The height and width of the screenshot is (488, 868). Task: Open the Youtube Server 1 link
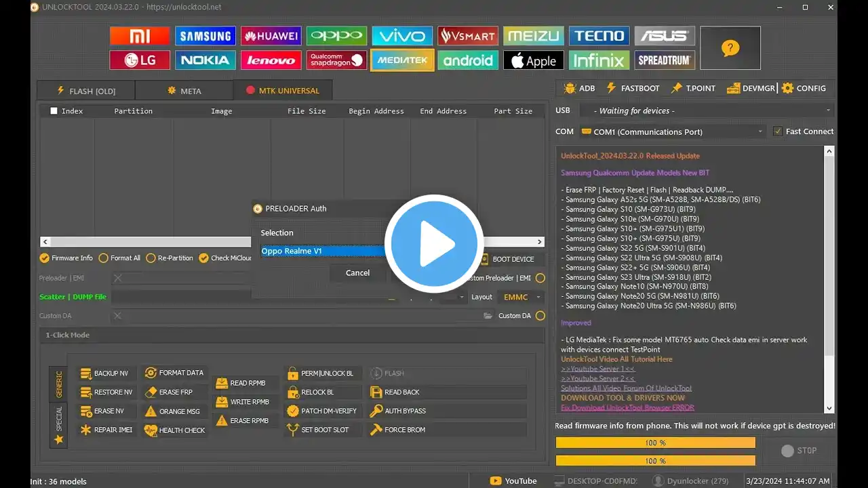(597, 369)
